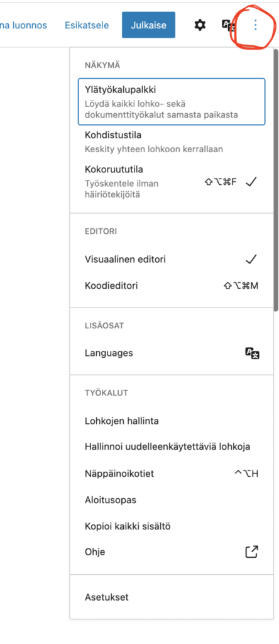
Task: Open the settings gear icon
Action: 199,25
